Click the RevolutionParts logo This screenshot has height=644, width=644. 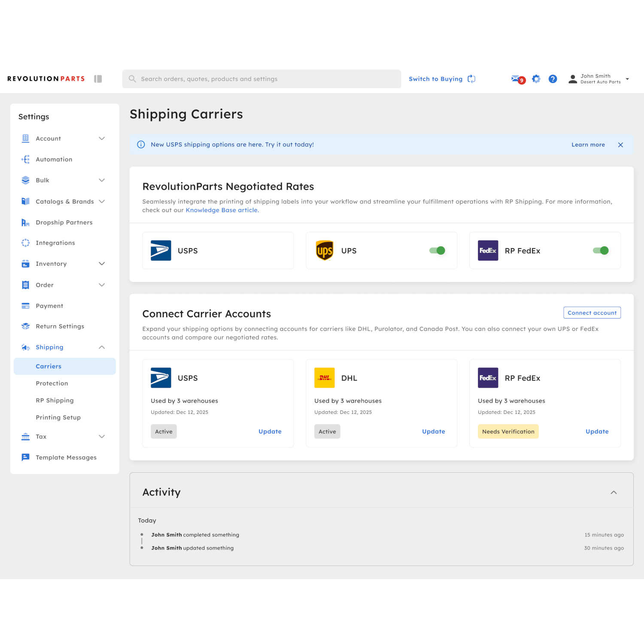click(x=46, y=79)
